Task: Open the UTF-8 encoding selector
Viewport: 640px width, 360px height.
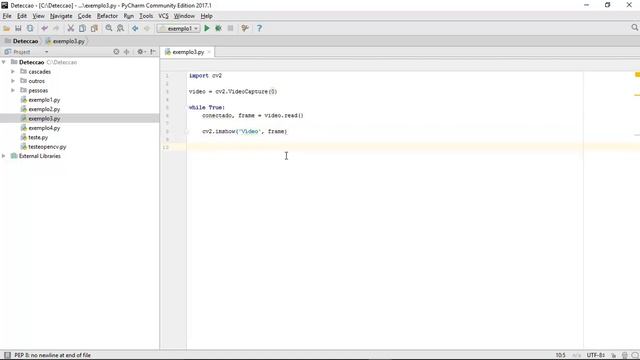Action: (x=596, y=355)
